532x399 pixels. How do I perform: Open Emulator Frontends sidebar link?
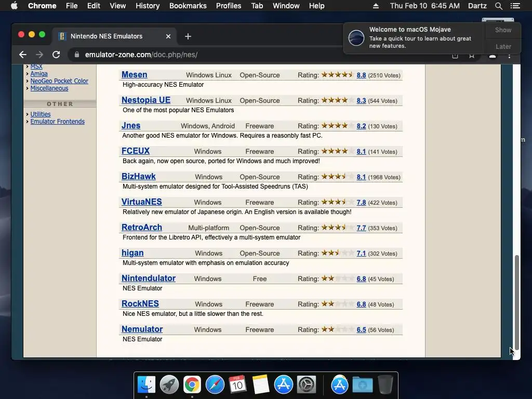click(58, 122)
